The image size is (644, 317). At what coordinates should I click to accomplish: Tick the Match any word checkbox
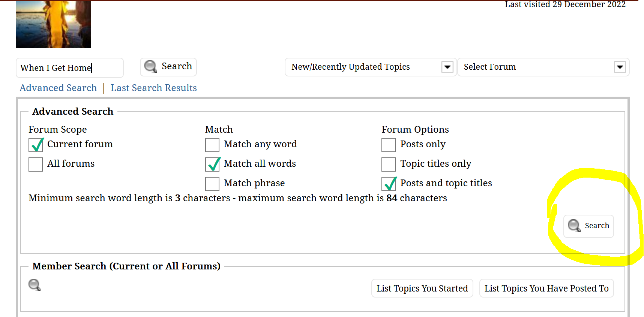[212, 145]
